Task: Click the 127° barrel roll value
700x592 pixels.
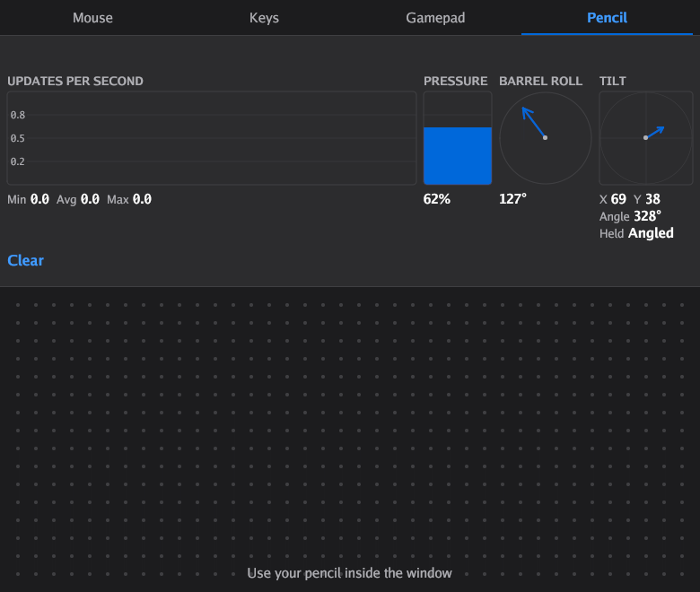Action: point(513,199)
